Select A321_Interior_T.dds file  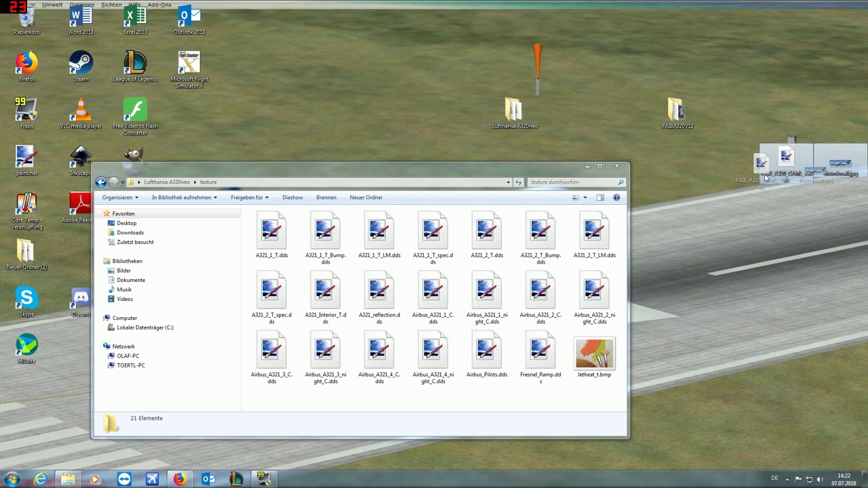click(325, 298)
